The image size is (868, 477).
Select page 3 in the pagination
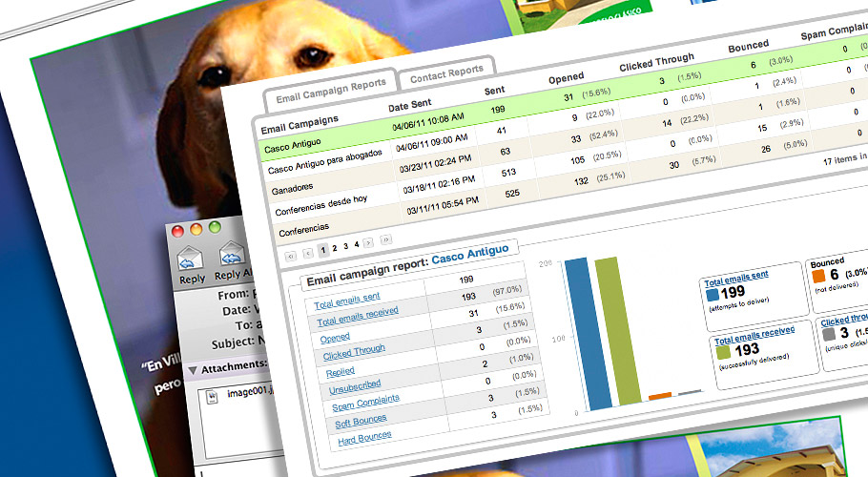point(346,246)
